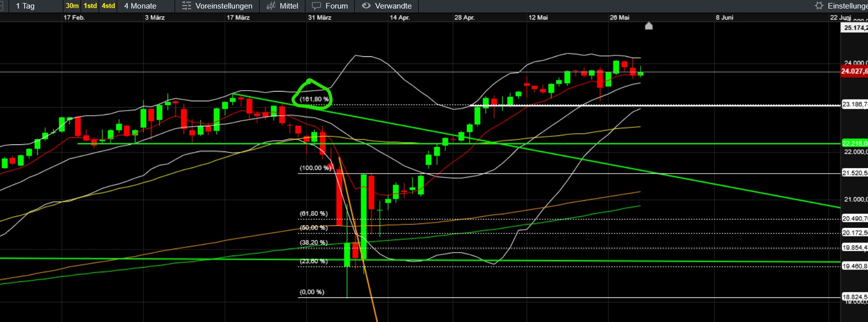The width and height of the screenshot is (868, 322).
Task: Click the '17 März' date axis label
Action: pos(238,18)
